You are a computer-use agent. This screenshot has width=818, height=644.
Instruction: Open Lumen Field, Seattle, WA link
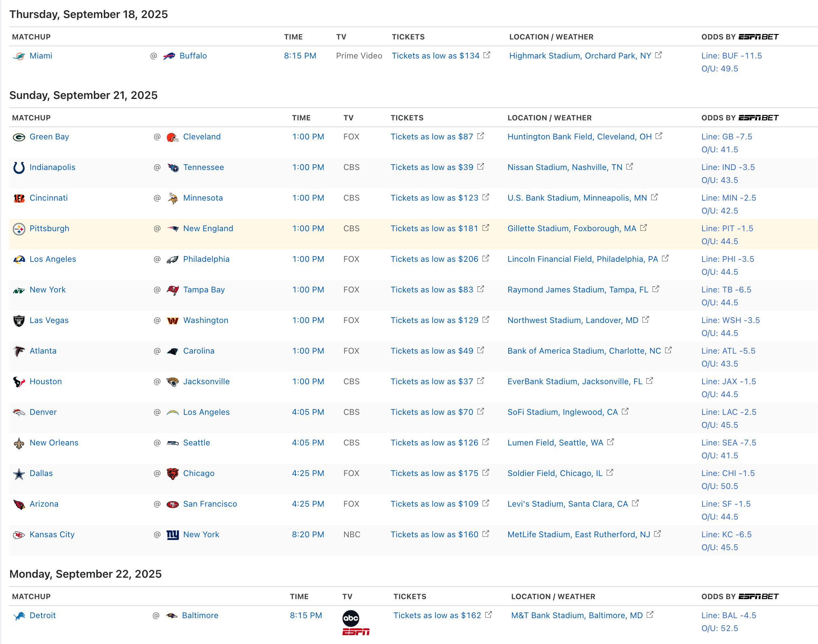(555, 443)
